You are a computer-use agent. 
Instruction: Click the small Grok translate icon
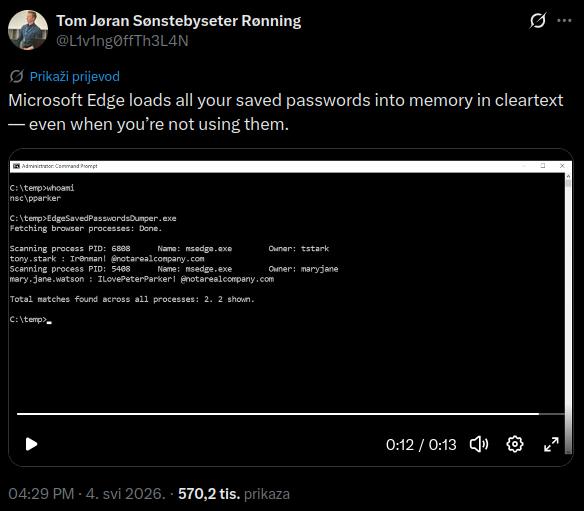coord(17,76)
